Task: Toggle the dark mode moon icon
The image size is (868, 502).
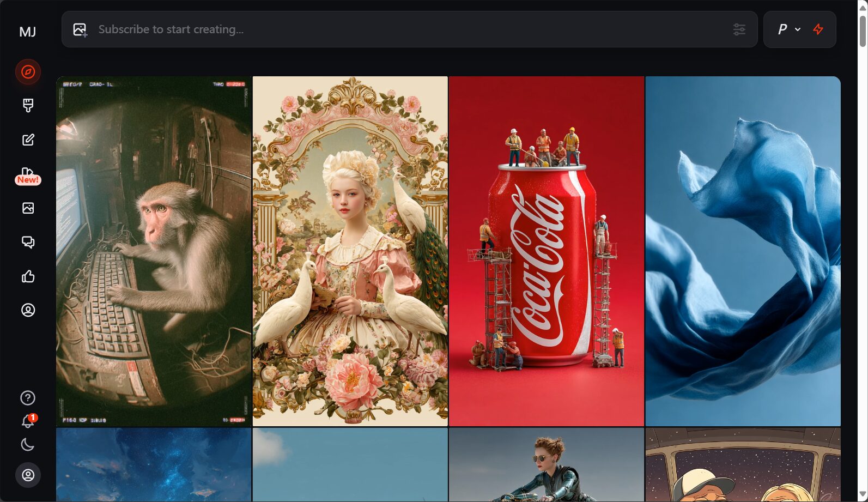Action: point(28,445)
